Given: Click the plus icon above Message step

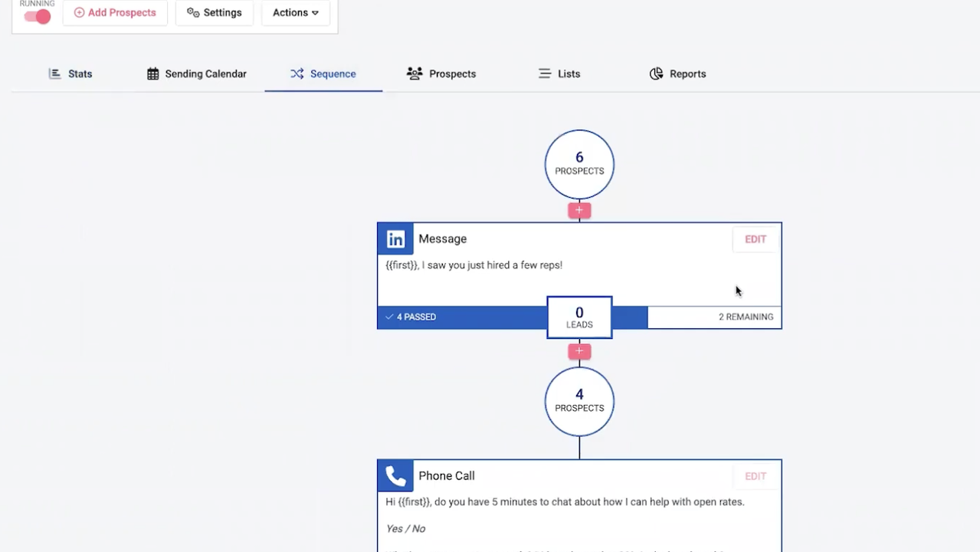Looking at the screenshot, I should tap(579, 210).
